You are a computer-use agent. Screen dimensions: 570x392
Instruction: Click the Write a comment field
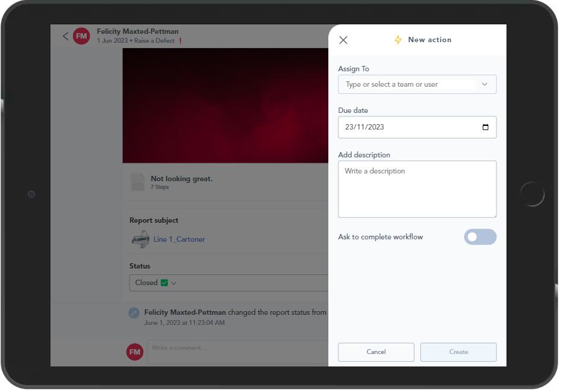point(237,348)
